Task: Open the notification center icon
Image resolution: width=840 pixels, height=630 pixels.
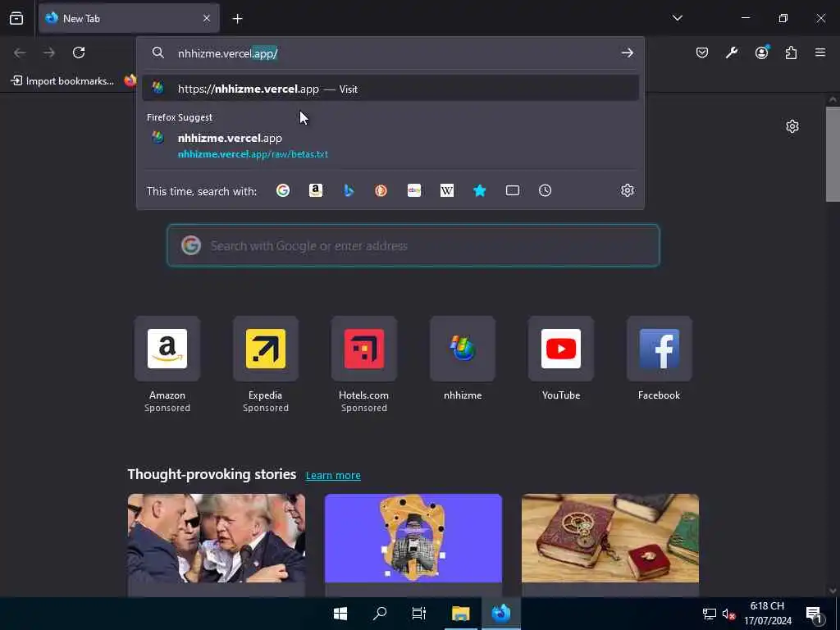Action: (815, 614)
